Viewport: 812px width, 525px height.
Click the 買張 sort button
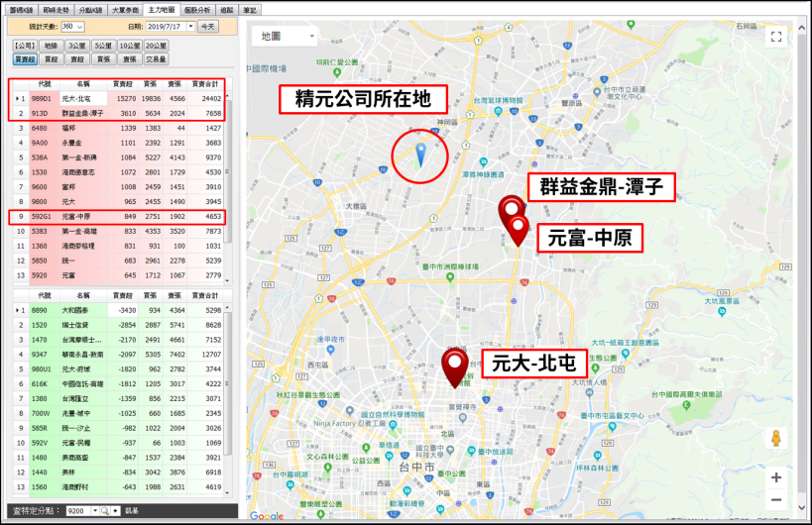(103, 59)
